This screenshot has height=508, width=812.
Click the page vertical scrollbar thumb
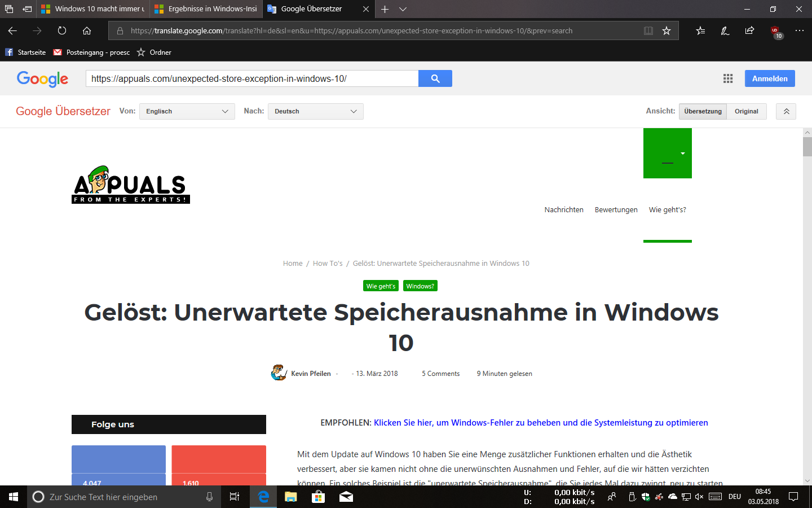coord(807,146)
